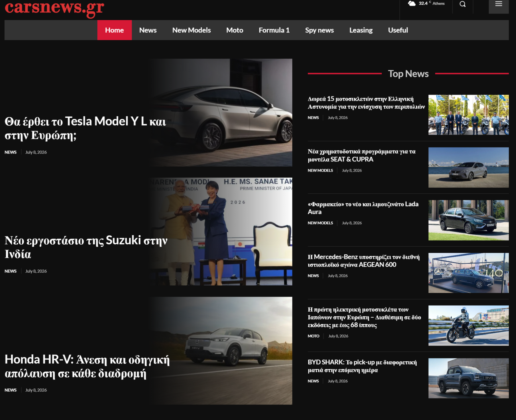Click the BYD SHARK pickup thumbnail
Screen dimensions: 516x420
click(x=469, y=378)
